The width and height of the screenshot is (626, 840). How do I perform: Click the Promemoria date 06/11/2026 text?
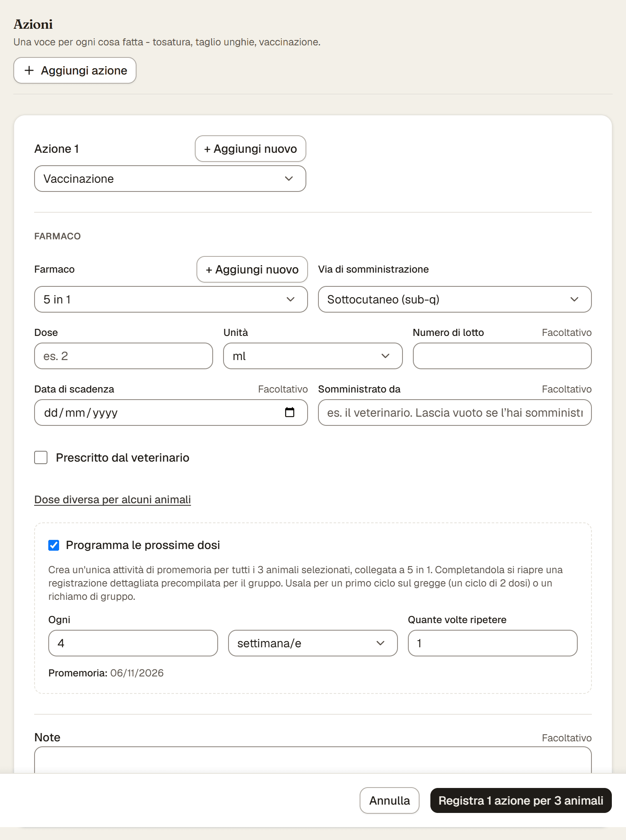tap(137, 673)
